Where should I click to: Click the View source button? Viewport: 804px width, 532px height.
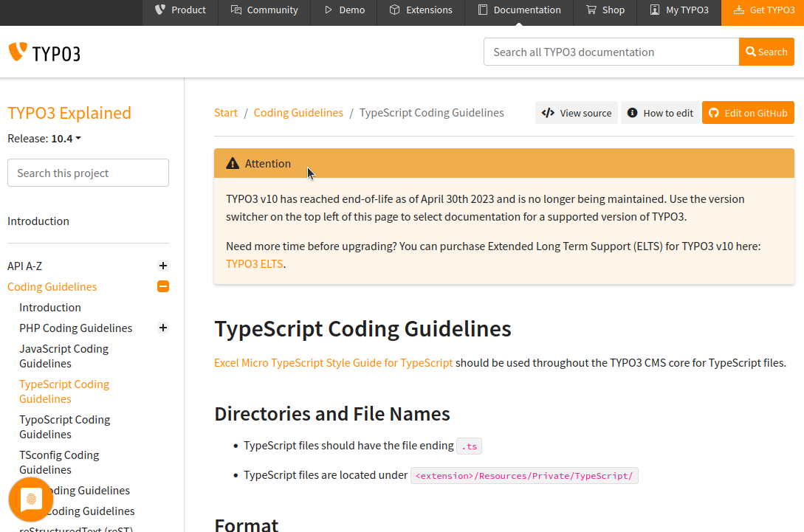tap(576, 112)
